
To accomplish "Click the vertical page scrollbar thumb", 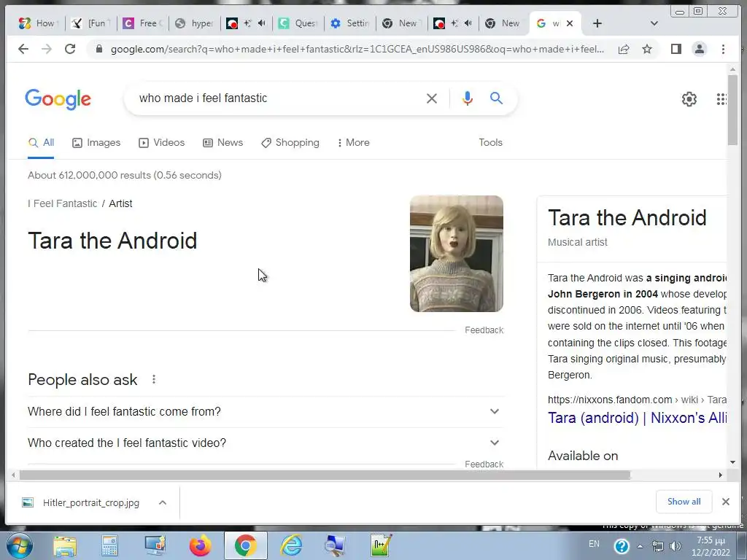I will click(732, 109).
